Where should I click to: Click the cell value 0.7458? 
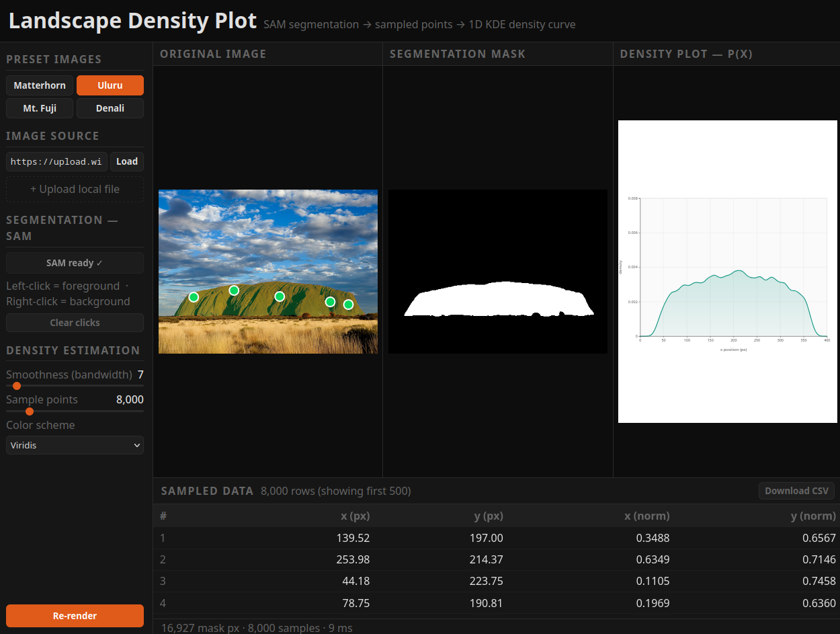819,581
